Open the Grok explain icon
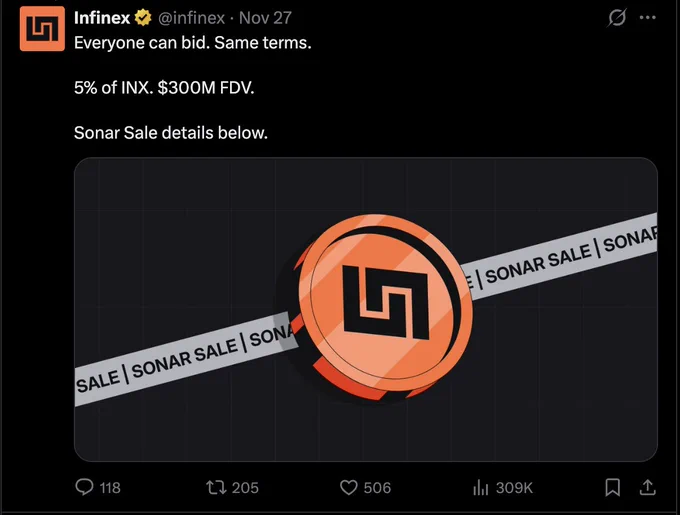The height and width of the screenshot is (515, 680). (x=617, y=18)
